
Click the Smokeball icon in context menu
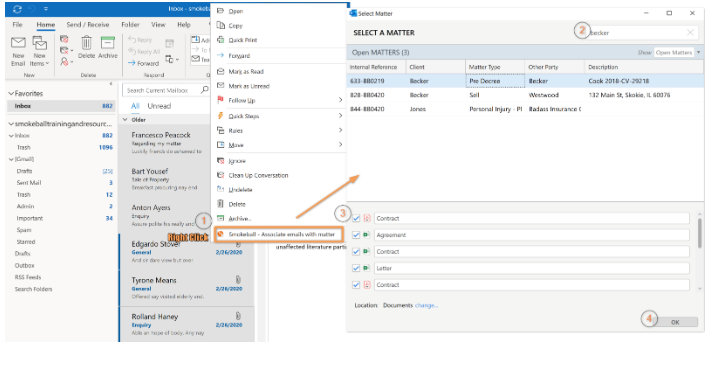(x=221, y=234)
